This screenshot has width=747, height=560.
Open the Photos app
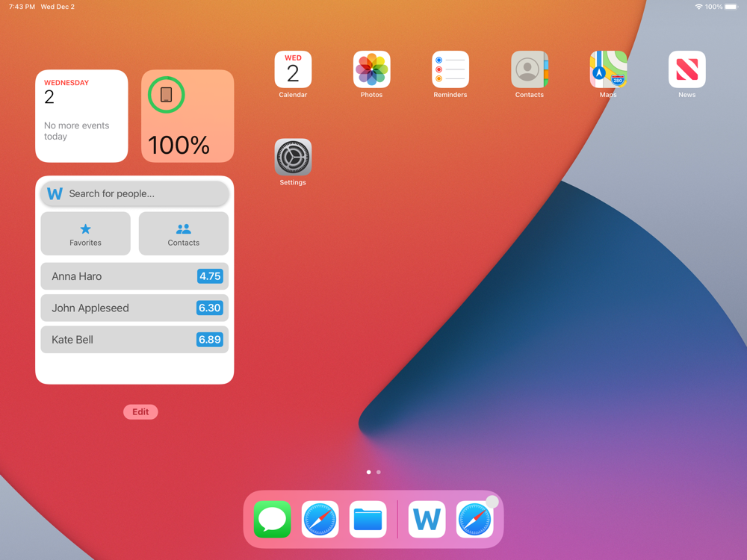coord(371,69)
